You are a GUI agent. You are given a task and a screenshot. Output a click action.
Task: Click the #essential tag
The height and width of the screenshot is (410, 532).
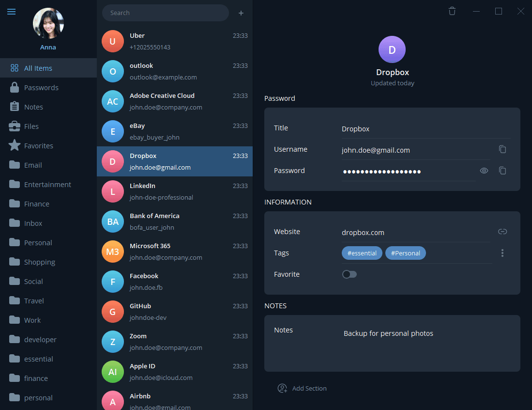362,253
